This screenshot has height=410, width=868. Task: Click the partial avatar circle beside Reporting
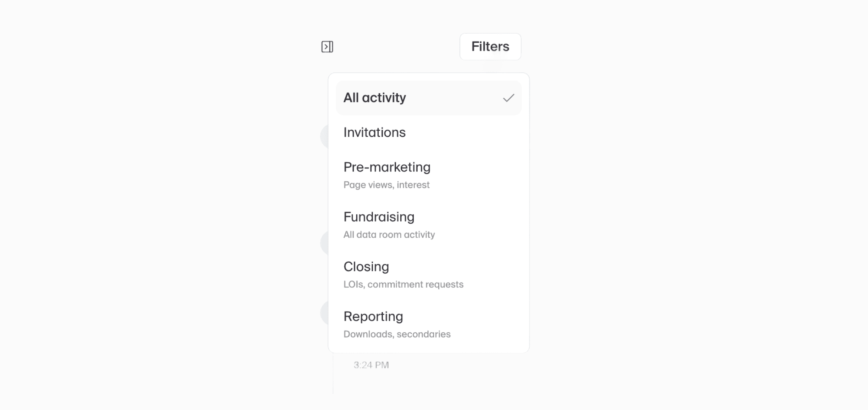[324, 313]
